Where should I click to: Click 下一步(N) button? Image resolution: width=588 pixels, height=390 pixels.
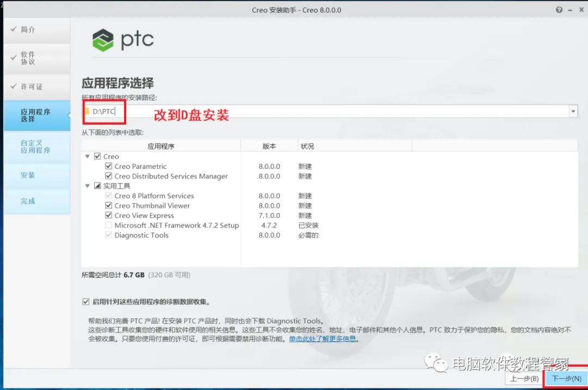pos(566,379)
